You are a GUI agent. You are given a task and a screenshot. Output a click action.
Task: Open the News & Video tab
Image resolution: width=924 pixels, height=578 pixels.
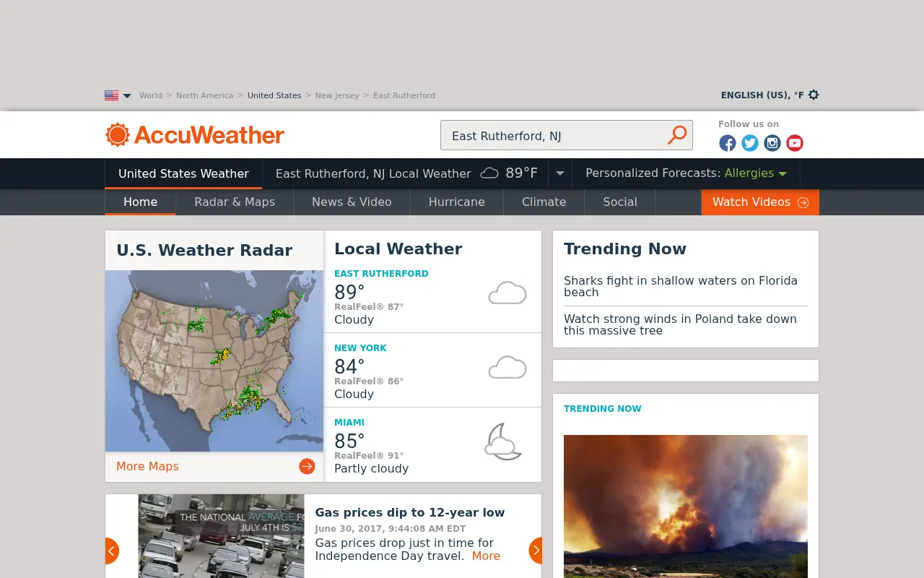352,202
